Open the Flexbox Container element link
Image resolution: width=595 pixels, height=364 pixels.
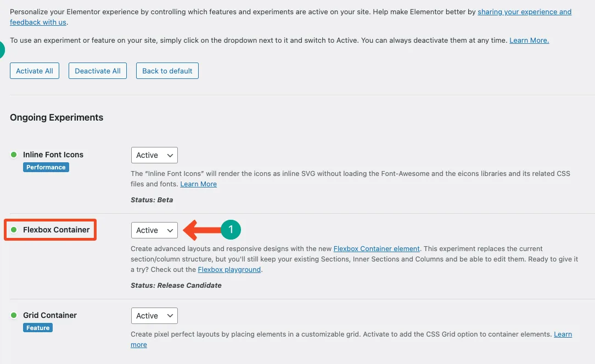[377, 249]
